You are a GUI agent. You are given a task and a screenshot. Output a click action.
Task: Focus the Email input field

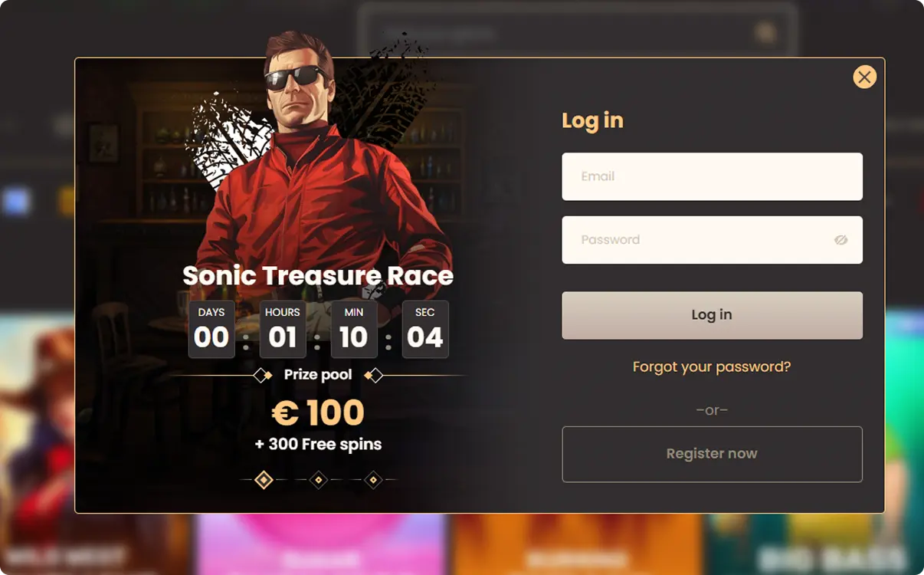click(712, 176)
